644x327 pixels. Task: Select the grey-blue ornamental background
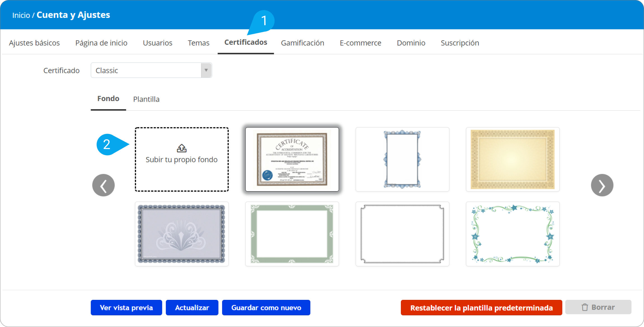pyautogui.click(x=182, y=234)
